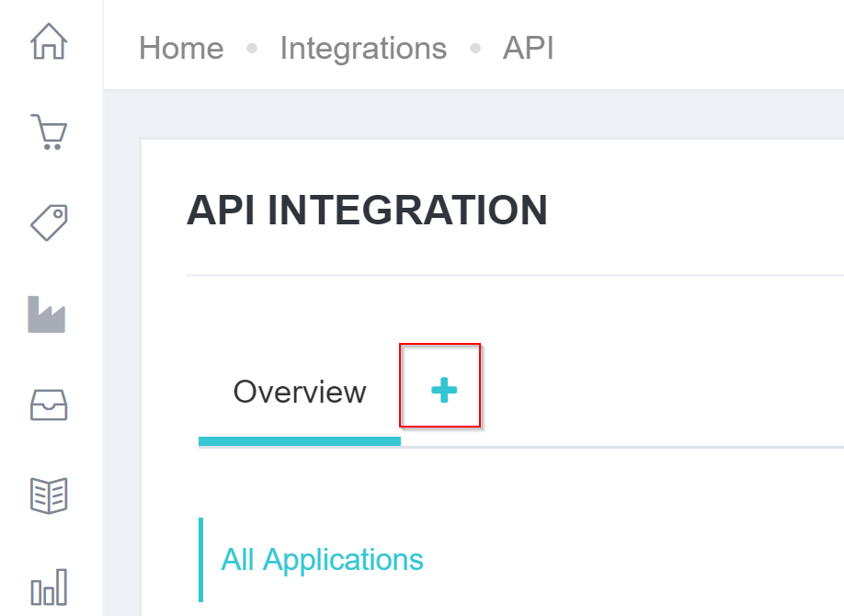Click the teal indicator bar under Overview
The width and height of the screenshot is (844, 616).
[300, 442]
